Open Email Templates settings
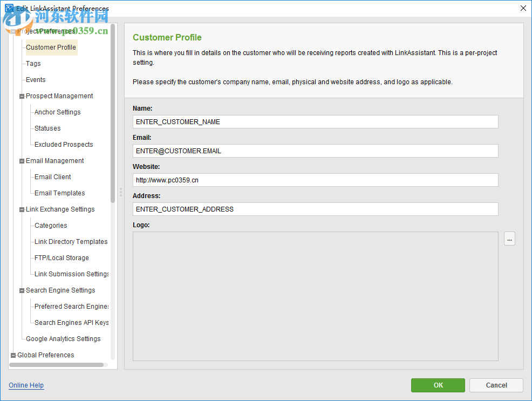The image size is (532, 401). pyautogui.click(x=60, y=193)
